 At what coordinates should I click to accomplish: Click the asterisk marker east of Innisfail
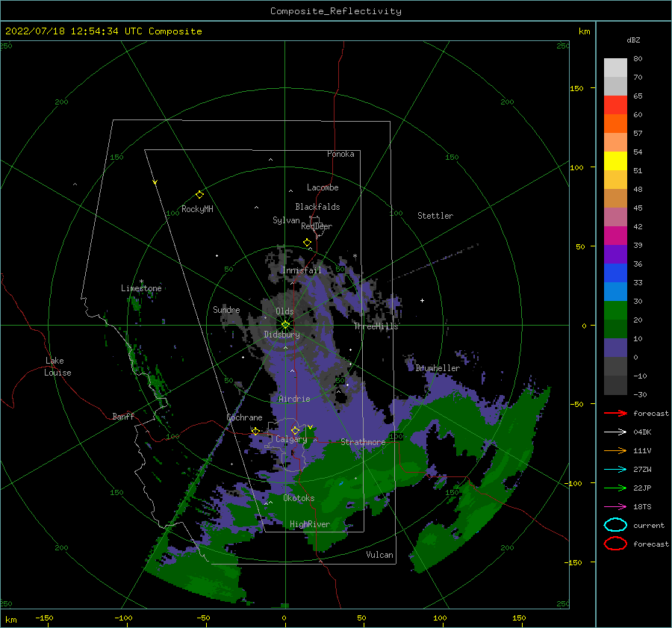click(x=355, y=256)
